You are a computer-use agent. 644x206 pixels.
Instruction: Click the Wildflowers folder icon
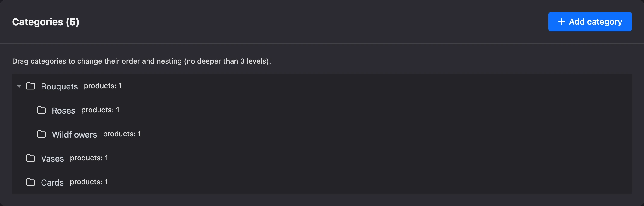(x=42, y=134)
